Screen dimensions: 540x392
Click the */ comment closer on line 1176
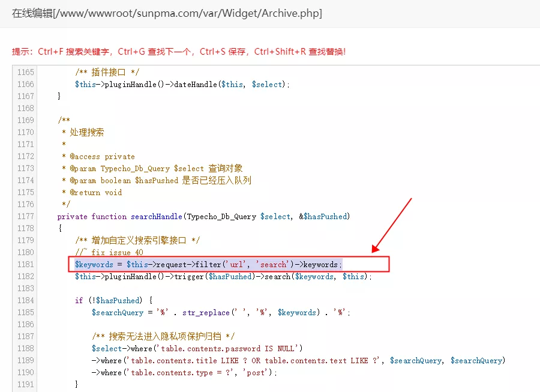point(66,204)
